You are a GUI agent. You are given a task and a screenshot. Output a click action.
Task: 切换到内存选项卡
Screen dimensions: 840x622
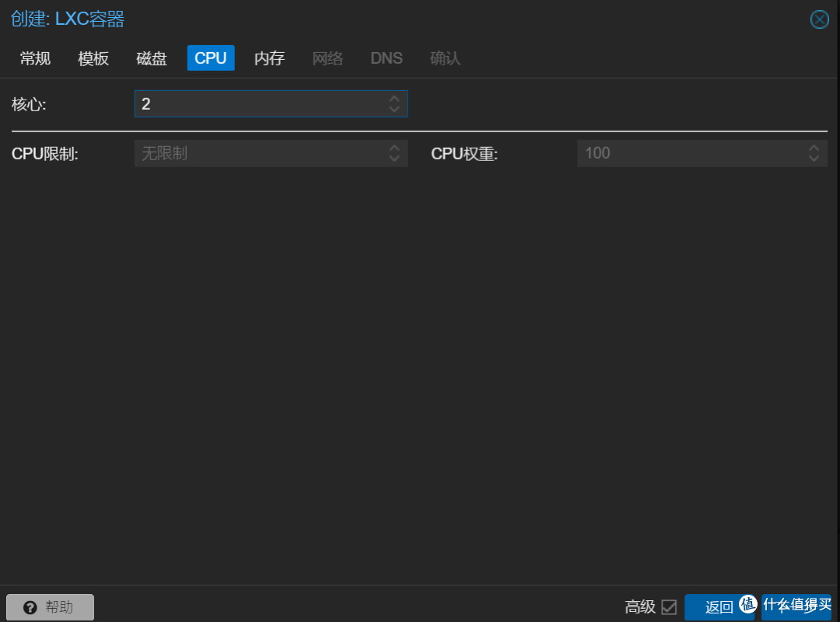tap(269, 58)
